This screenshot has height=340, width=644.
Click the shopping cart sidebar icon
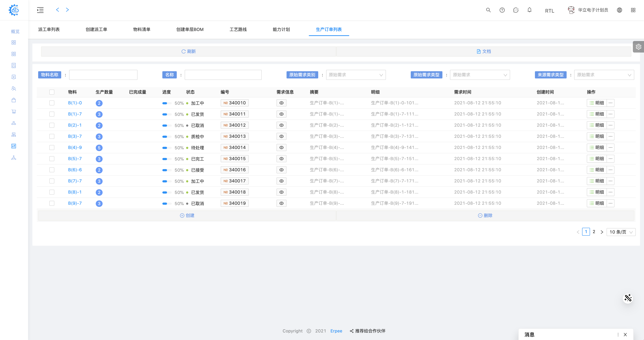[x=14, y=112]
